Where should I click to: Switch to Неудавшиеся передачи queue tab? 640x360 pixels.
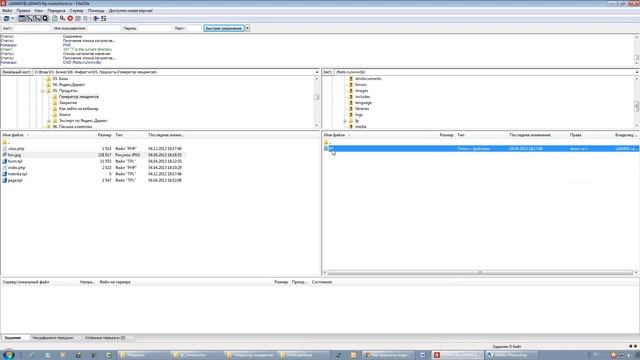[53, 338]
